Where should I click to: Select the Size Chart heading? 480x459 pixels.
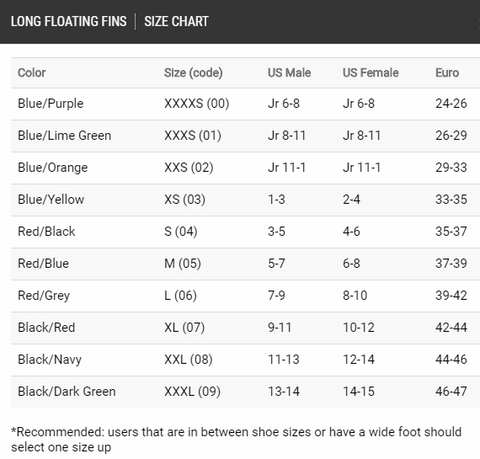(x=176, y=21)
